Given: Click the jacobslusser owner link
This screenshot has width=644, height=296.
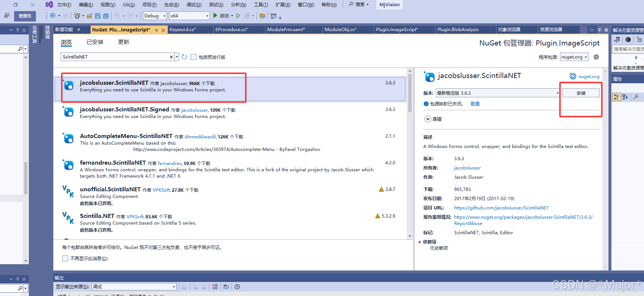Looking at the screenshot, I should 467,168.
